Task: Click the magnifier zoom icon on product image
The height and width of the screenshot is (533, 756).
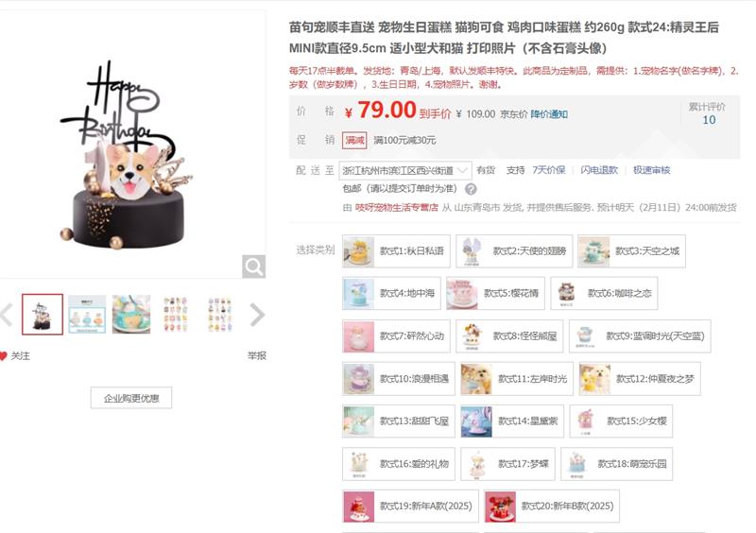Action: [253, 266]
